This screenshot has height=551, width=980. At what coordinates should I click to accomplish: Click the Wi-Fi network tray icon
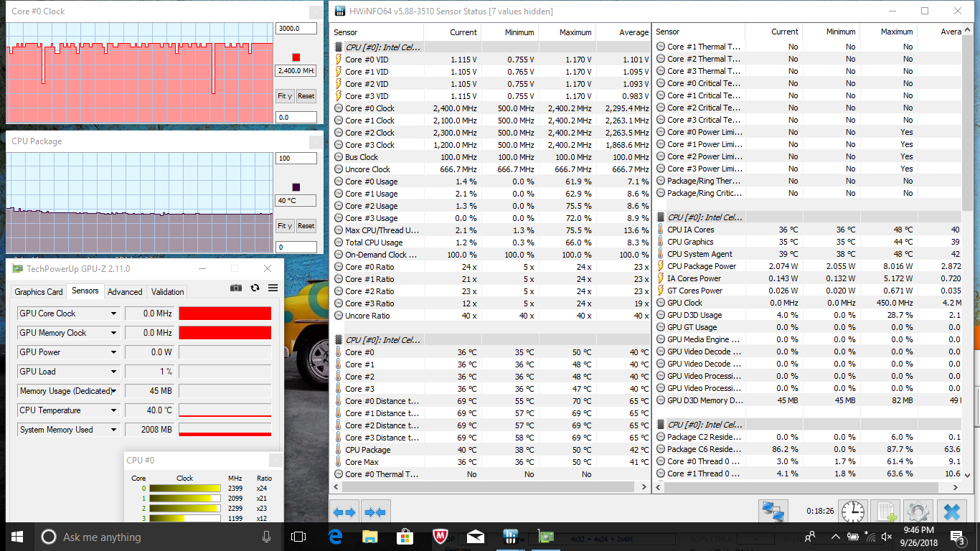(x=872, y=537)
